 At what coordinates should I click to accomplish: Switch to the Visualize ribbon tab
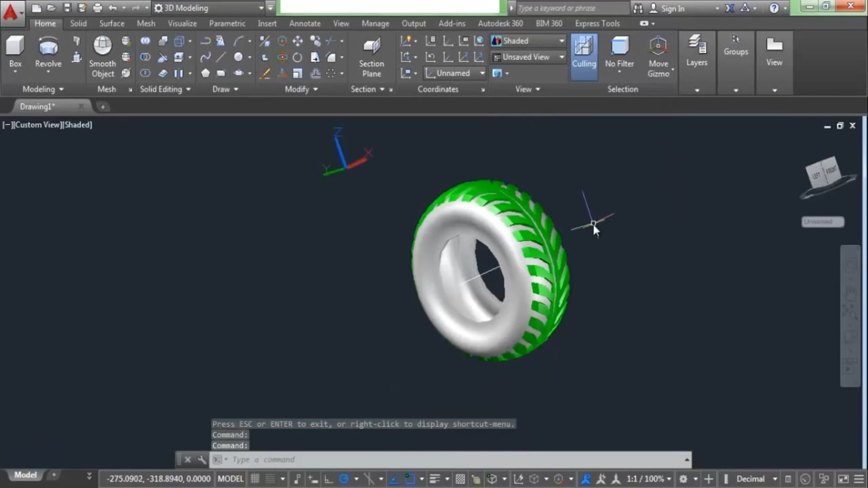point(182,23)
